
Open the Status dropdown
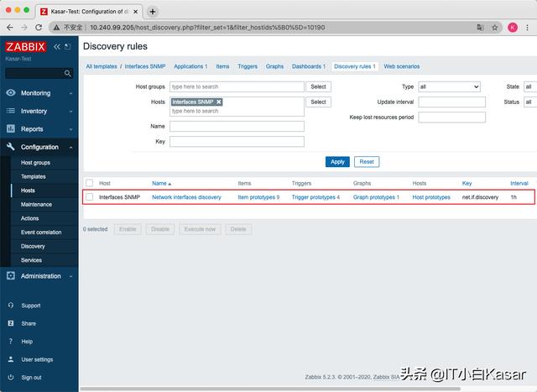(530, 102)
